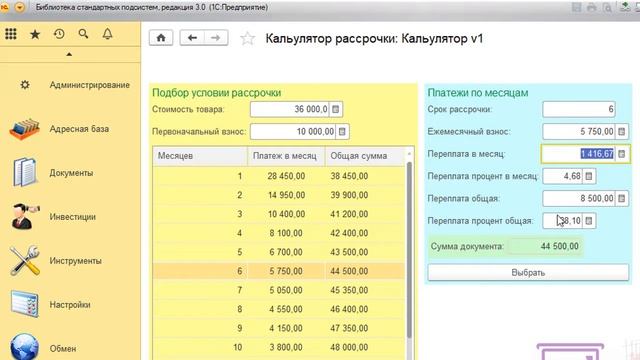Click the Переплата общая field
This screenshot has width=640, height=360.
pos(579,199)
